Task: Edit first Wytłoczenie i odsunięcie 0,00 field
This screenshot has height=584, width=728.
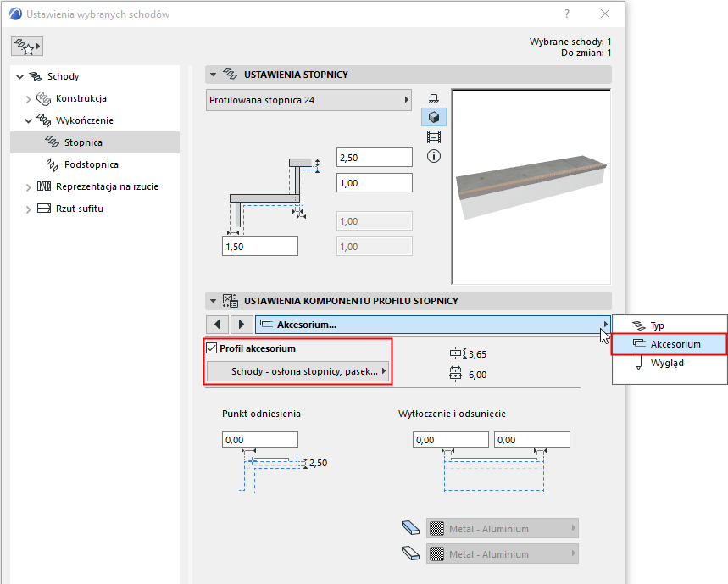Action: 451,440
